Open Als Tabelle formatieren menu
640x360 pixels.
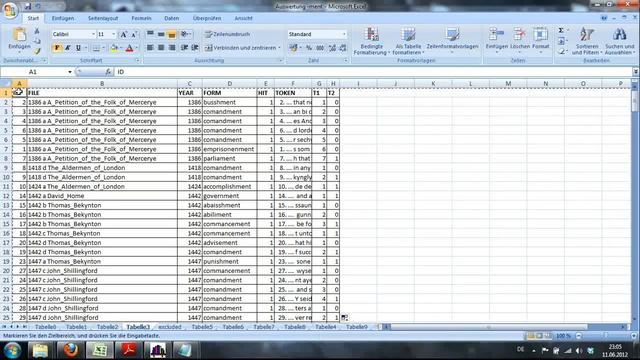408,41
